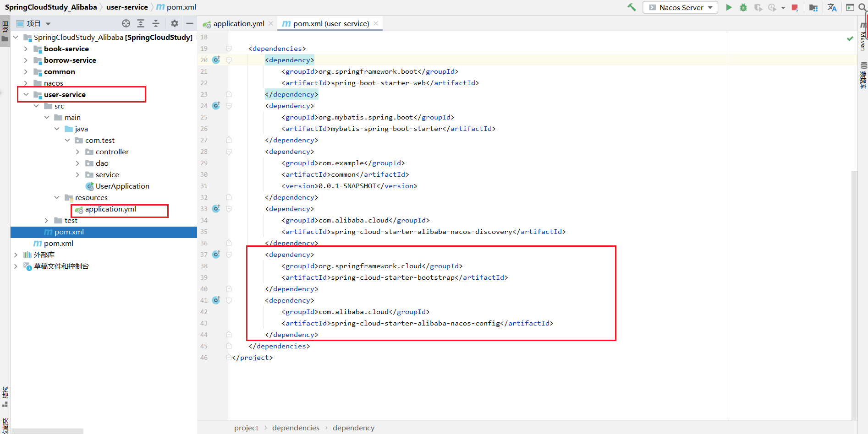Click 'project' in the bottom XML breadcrumb

246,428
